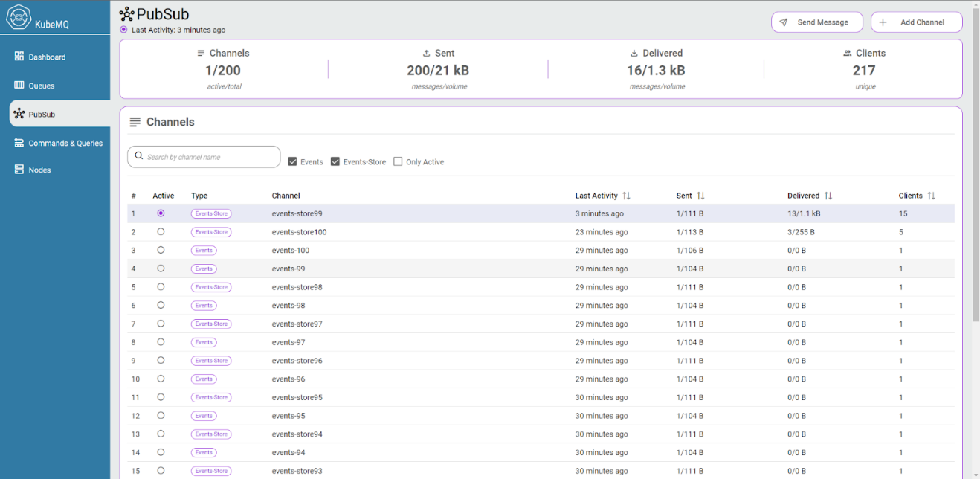Select active radio for events-98
980x479 pixels.
[161, 305]
